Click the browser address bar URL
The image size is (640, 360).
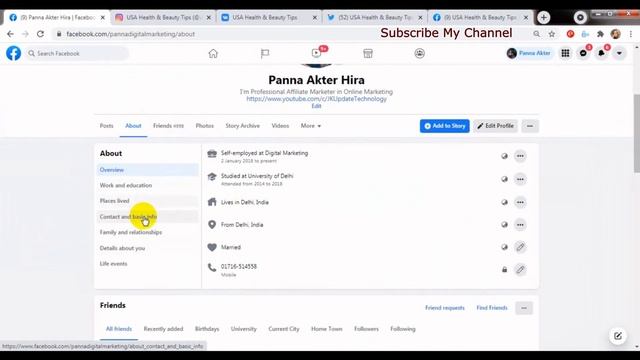tap(131, 34)
